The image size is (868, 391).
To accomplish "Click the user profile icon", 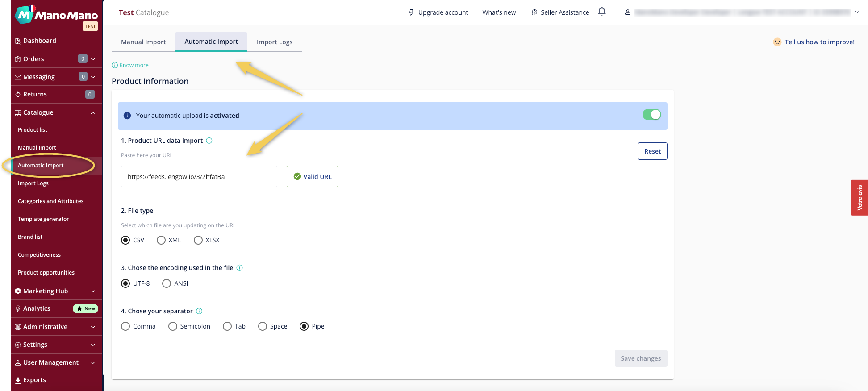I will pos(627,12).
